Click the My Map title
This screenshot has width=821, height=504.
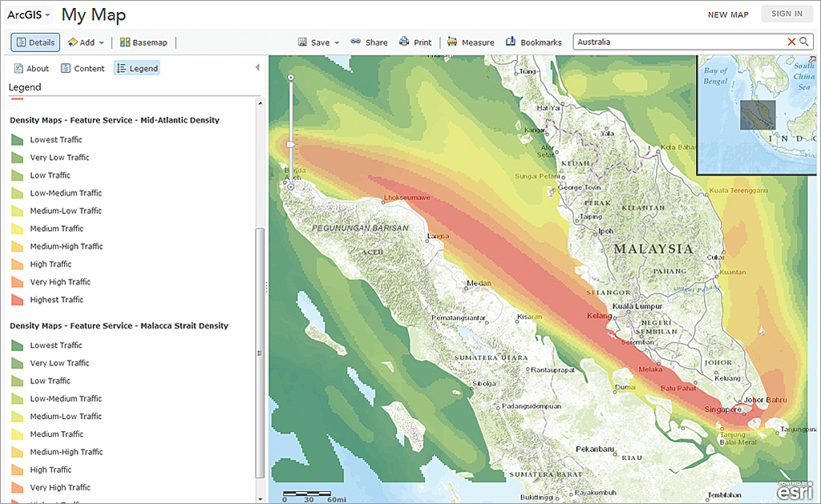tap(94, 15)
